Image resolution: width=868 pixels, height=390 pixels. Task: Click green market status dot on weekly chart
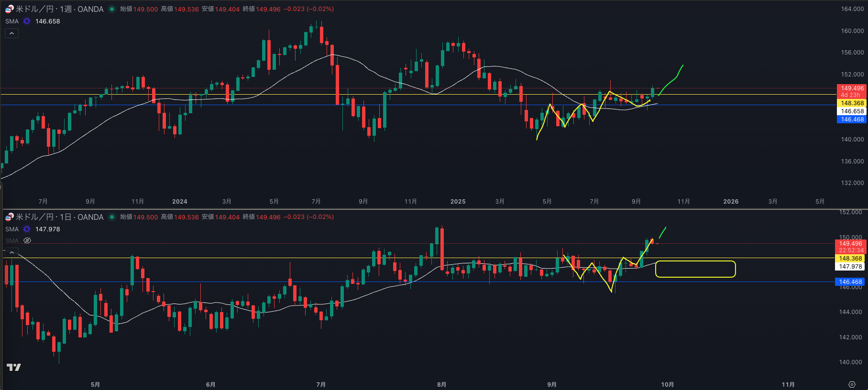tap(112, 9)
